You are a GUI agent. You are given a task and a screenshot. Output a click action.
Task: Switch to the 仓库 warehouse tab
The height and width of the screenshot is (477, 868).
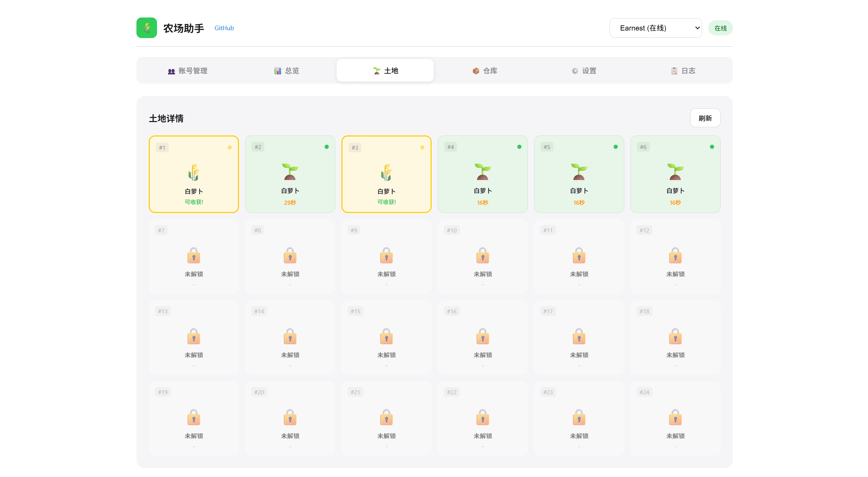485,71
